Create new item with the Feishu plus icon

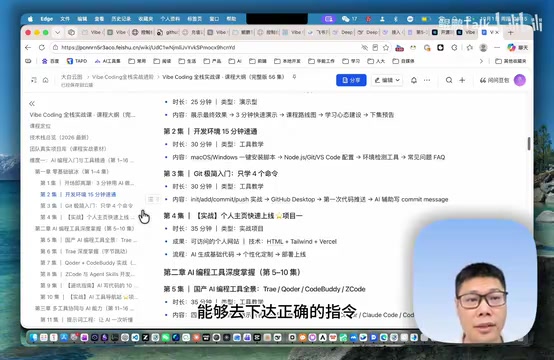tap(462, 80)
